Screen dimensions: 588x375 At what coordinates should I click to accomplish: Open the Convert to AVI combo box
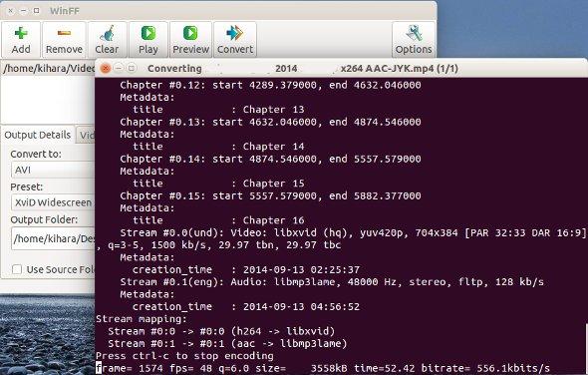(53, 170)
